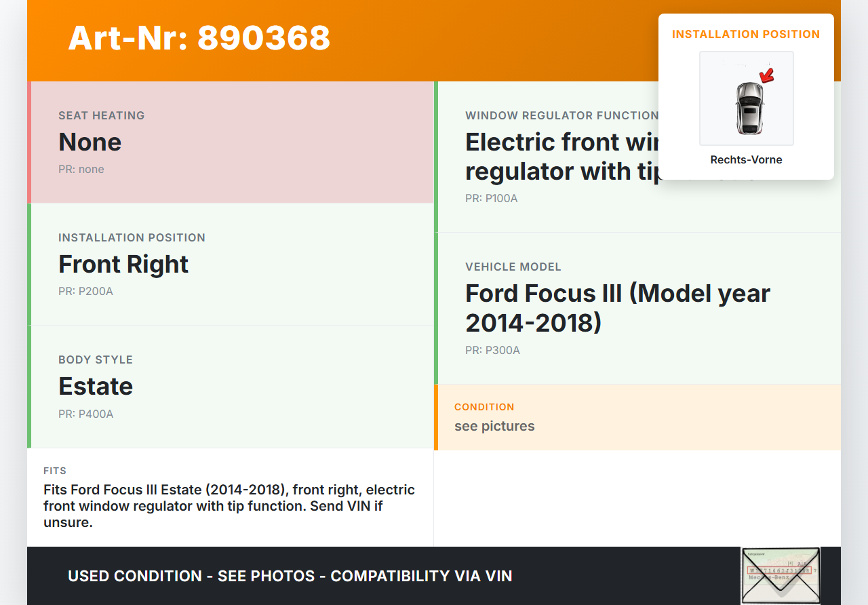Select the Front Right installation position value
This screenshot has height=605, width=868.
123,264
